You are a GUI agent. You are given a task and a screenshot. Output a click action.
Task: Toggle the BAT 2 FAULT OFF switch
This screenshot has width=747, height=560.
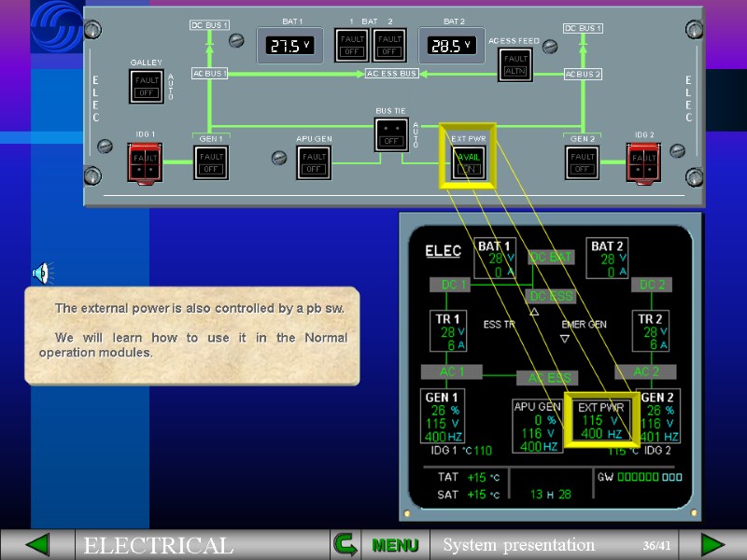click(x=388, y=45)
